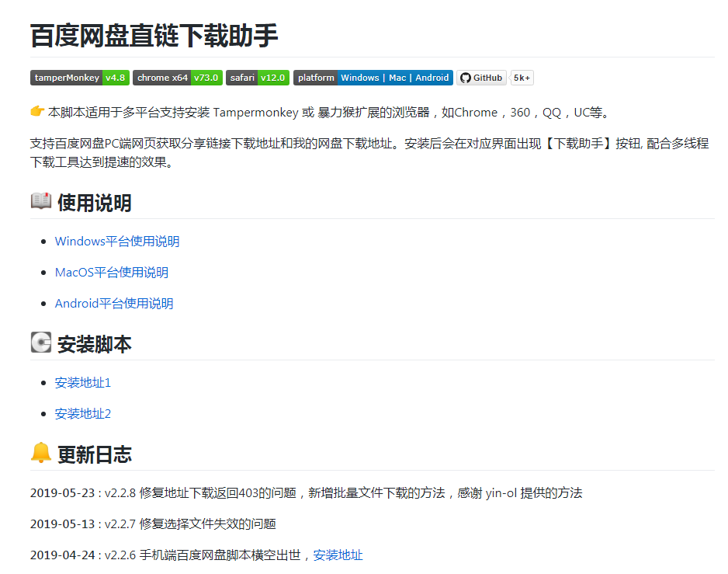Click the safari v12.0 badge

(x=258, y=78)
